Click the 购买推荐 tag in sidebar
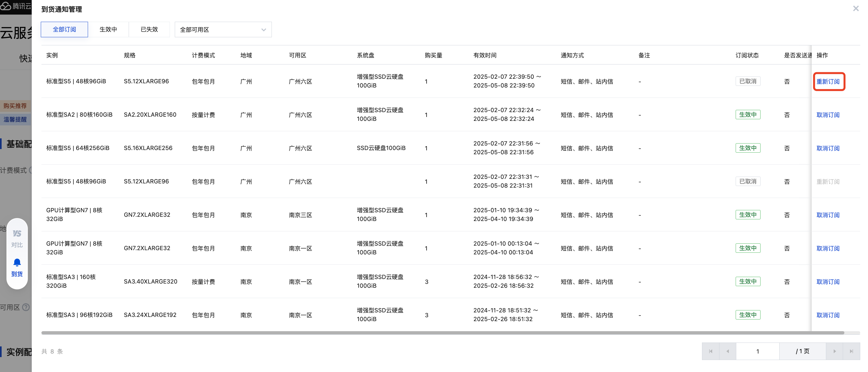868x372 pixels. 15,106
